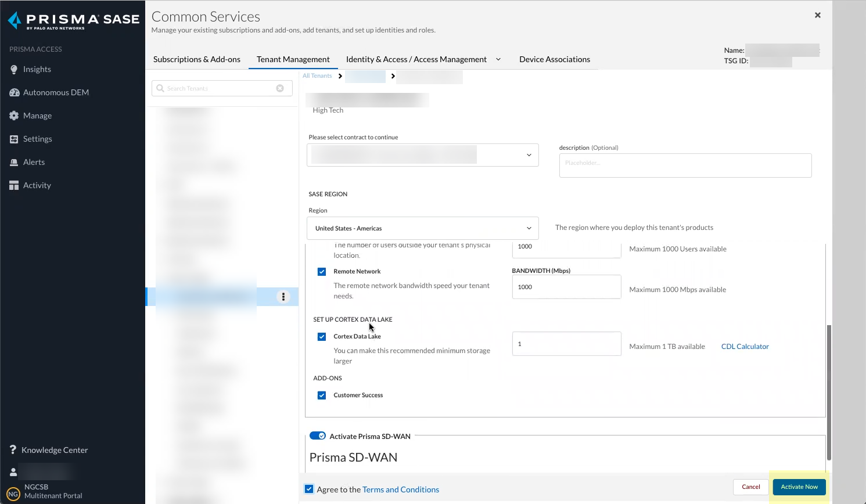Click the Activate Now button
This screenshot has width=866, height=504.
(799, 487)
